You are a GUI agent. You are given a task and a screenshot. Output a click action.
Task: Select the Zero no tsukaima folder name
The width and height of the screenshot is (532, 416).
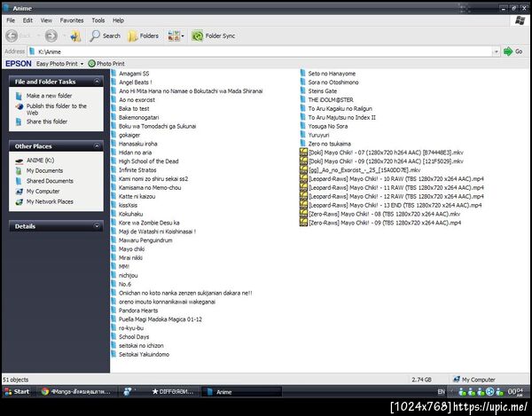pos(330,144)
